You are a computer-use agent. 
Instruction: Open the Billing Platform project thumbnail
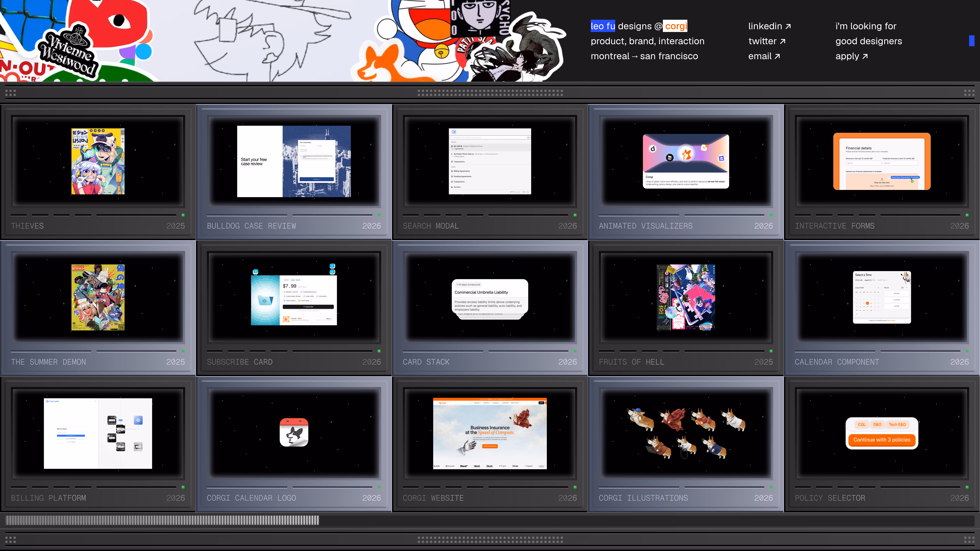[x=98, y=433]
